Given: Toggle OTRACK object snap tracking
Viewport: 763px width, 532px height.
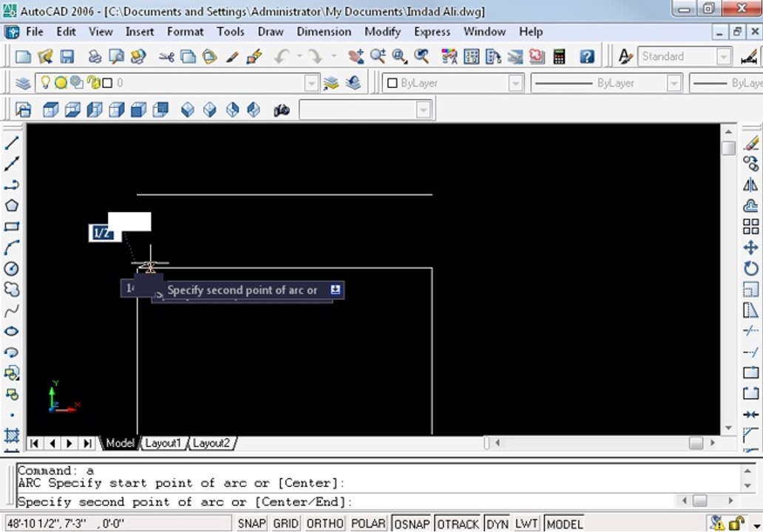Looking at the screenshot, I should (458, 524).
